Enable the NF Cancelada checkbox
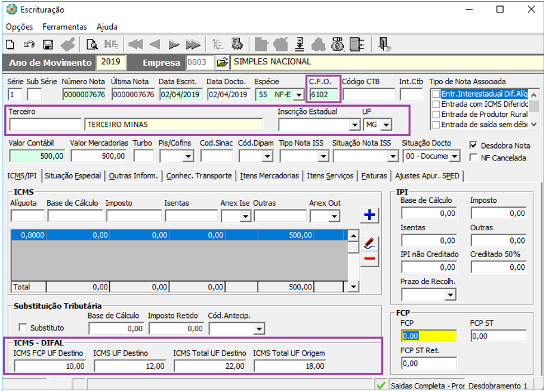546x392 pixels. pyautogui.click(x=474, y=158)
